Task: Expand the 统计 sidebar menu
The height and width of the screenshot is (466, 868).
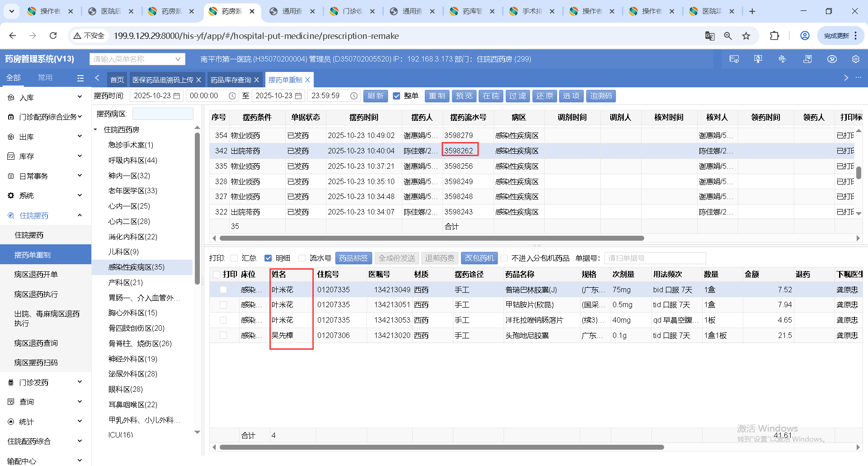Action: point(45,422)
